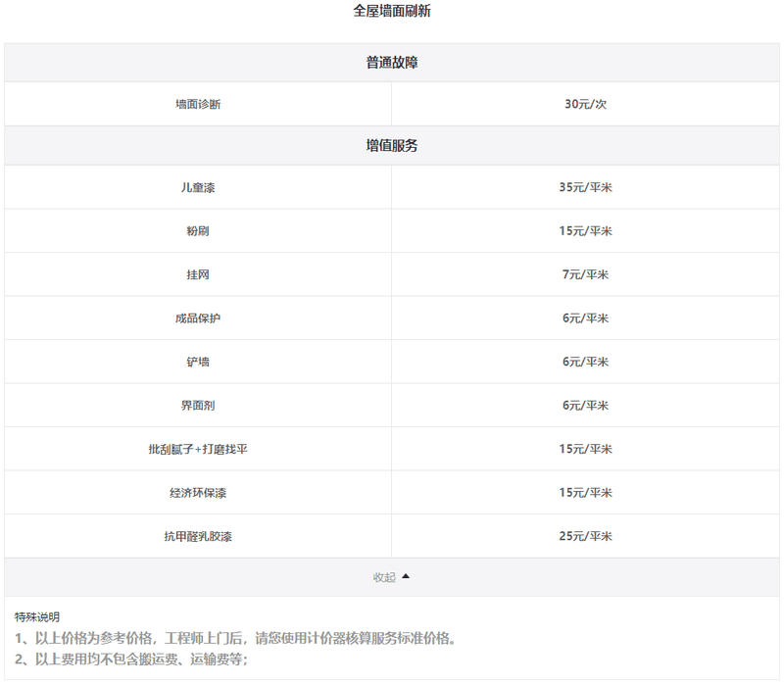Image resolution: width=784 pixels, height=684 pixels.
Task: Click the 挂网 service label
Action: point(198,274)
